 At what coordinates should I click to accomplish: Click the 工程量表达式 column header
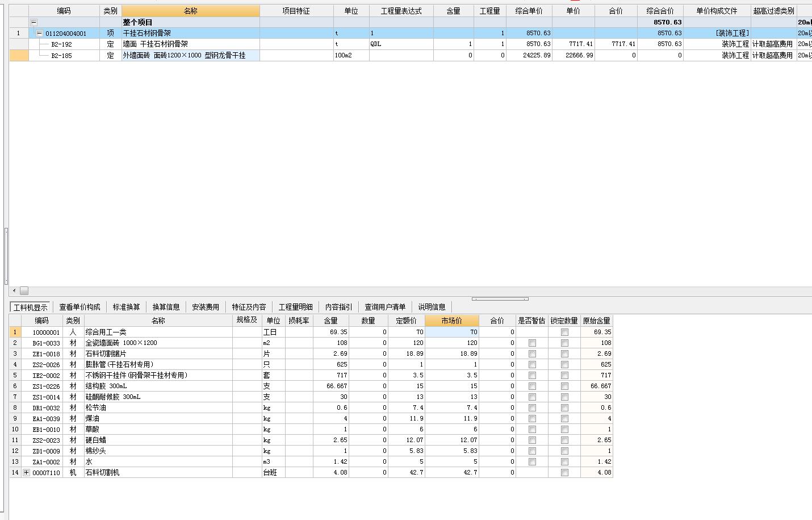coord(401,11)
